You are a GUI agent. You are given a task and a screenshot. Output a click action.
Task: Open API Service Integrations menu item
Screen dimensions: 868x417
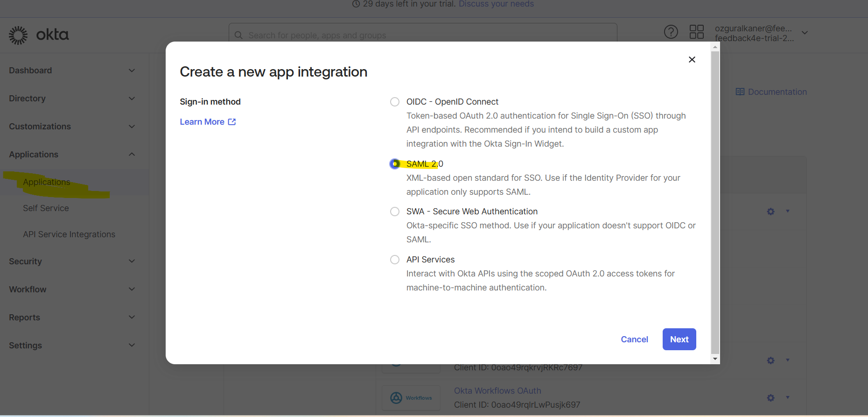pyautogui.click(x=69, y=234)
